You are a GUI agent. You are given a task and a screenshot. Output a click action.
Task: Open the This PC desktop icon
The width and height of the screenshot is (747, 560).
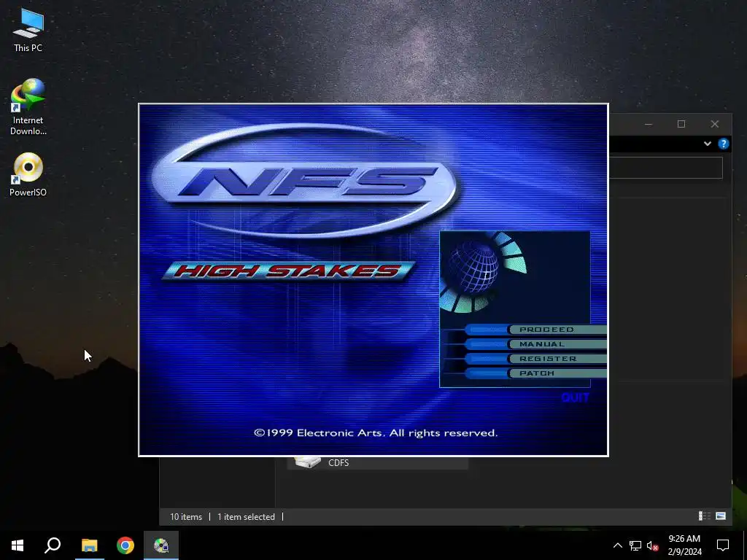click(28, 30)
